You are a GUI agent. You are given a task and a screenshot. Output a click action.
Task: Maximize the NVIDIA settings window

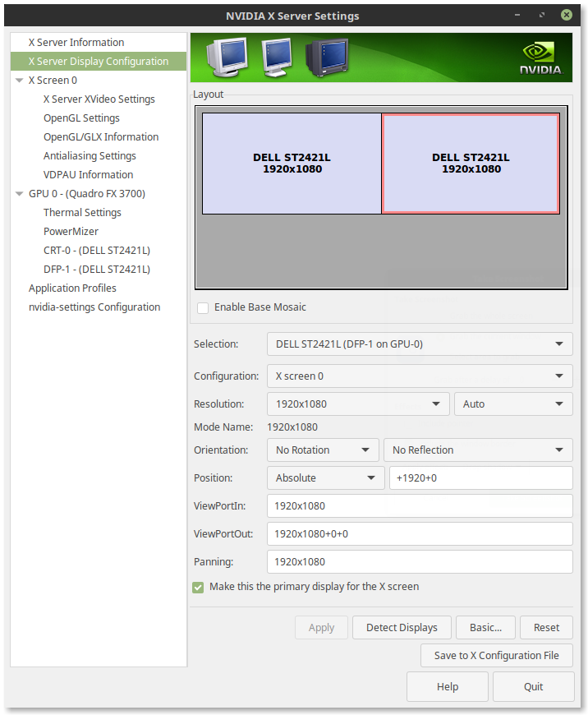tap(542, 15)
